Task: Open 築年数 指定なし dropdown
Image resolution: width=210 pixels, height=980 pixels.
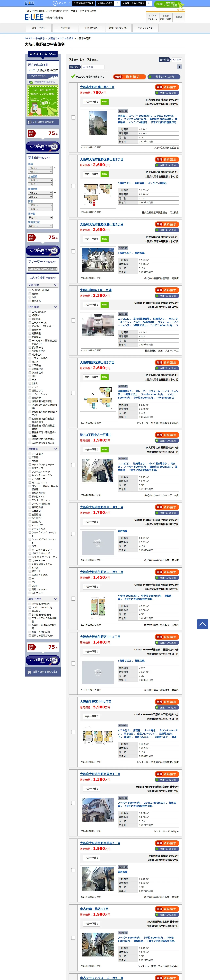Action: pyautogui.click(x=40, y=217)
